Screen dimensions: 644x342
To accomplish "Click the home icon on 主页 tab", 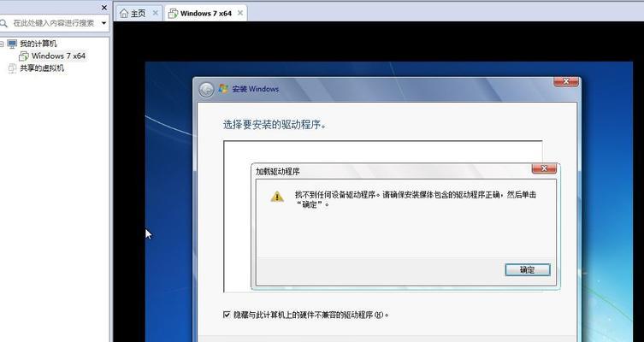I will pyautogui.click(x=124, y=14).
